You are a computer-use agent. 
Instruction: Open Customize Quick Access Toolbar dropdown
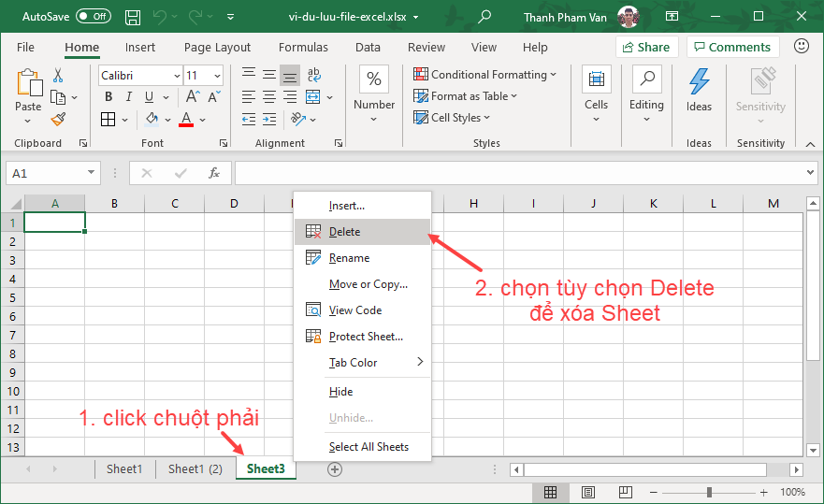click(x=230, y=18)
